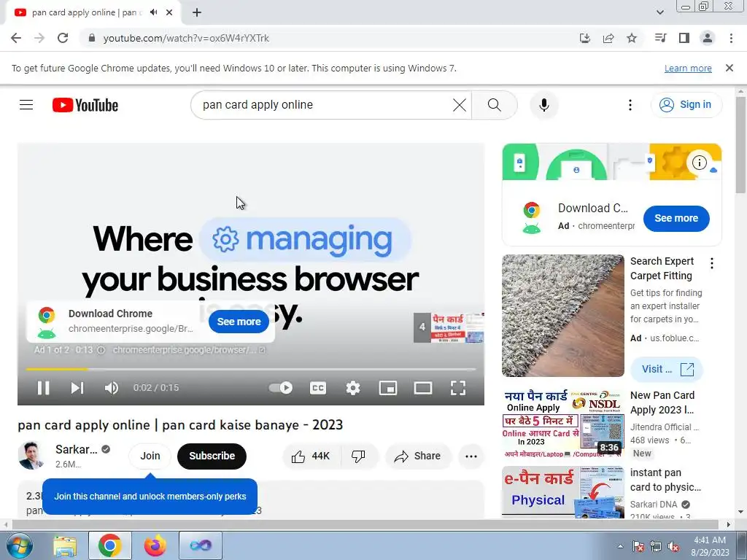Dislike the video
The width and height of the screenshot is (747, 560).
[358, 456]
